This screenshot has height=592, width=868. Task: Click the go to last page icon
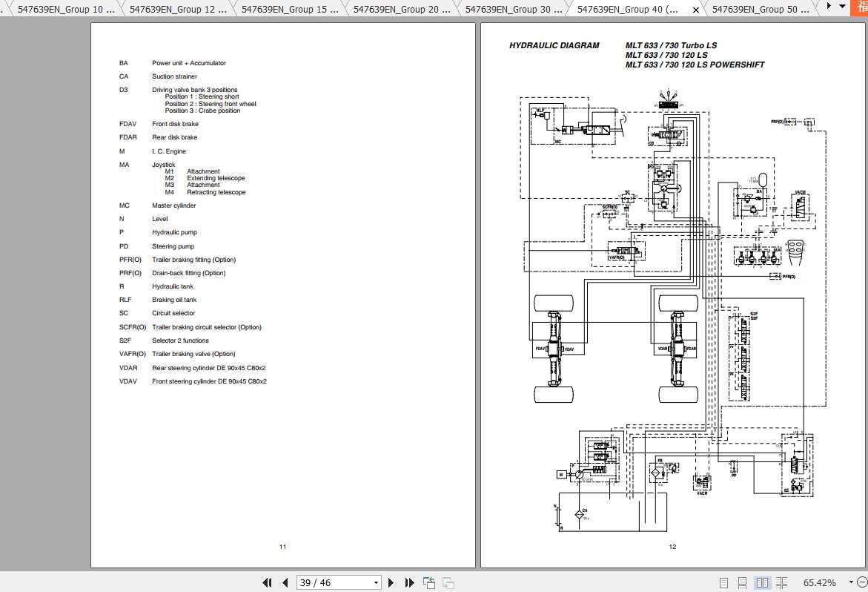[409, 582]
